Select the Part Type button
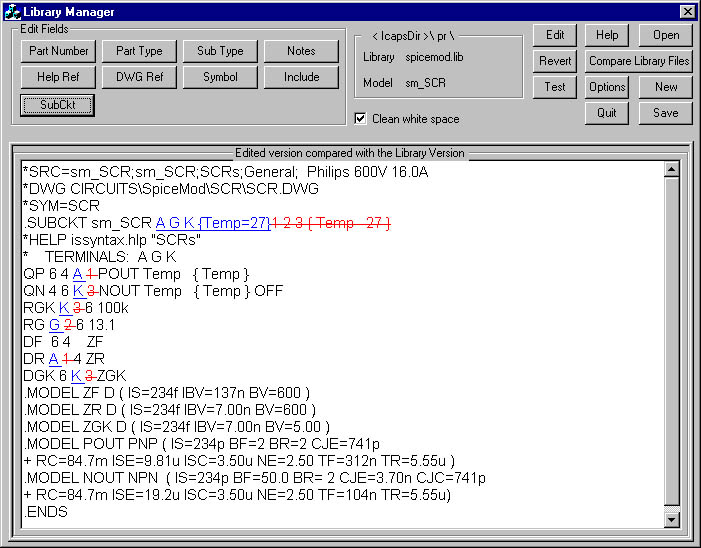Image resolution: width=701 pixels, height=548 pixels. (139, 51)
